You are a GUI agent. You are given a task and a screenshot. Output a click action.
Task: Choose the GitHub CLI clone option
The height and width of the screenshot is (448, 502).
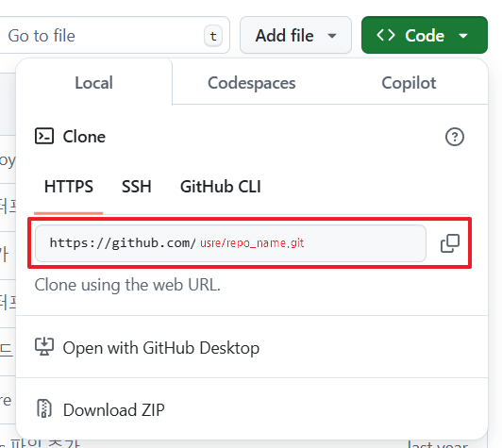pos(221,187)
